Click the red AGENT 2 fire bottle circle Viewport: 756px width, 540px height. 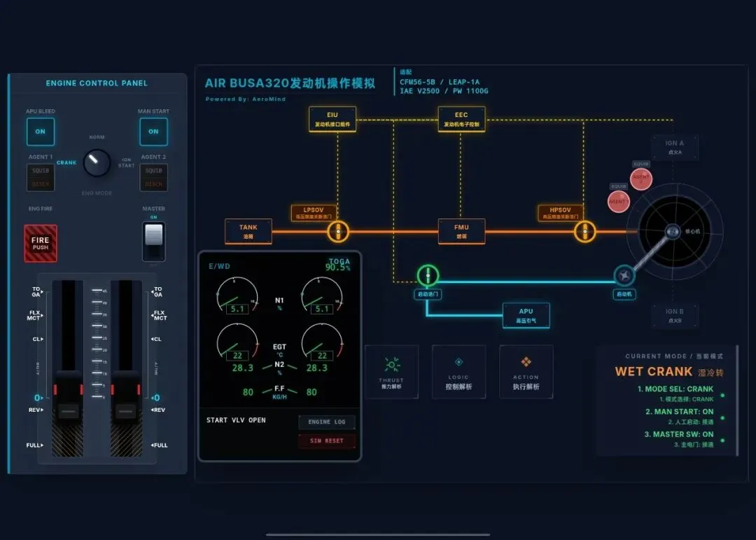641,179
